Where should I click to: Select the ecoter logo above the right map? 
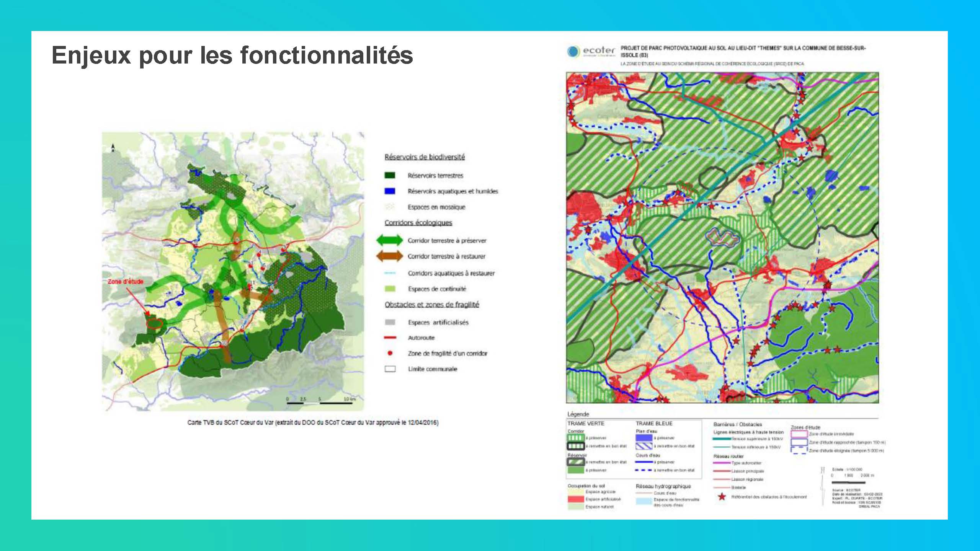[x=591, y=52]
